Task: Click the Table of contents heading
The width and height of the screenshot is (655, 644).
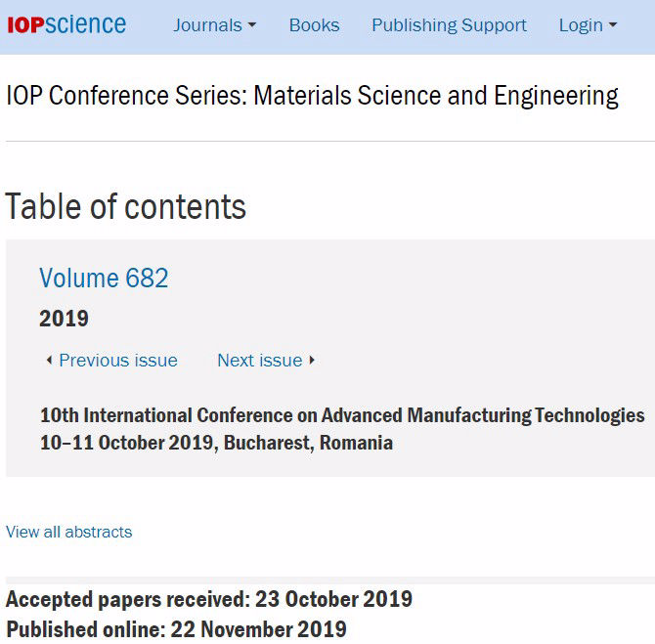Action: pyautogui.click(x=126, y=207)
